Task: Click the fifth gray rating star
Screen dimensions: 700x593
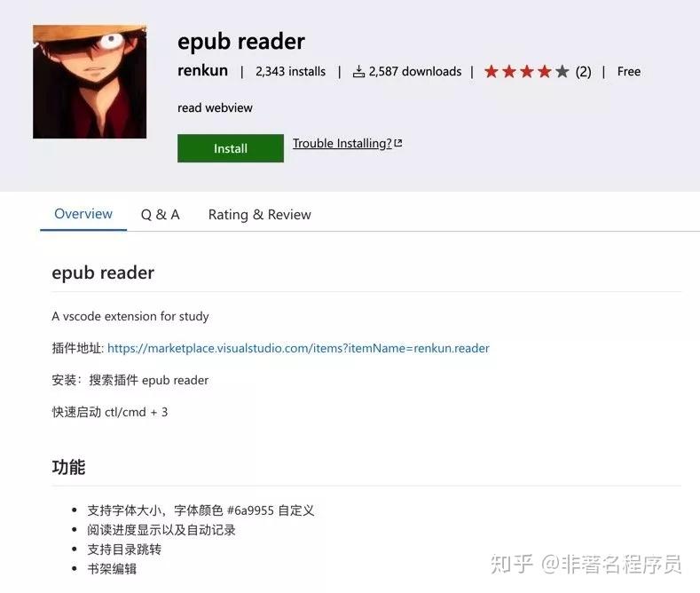Action: pos(562,71)
